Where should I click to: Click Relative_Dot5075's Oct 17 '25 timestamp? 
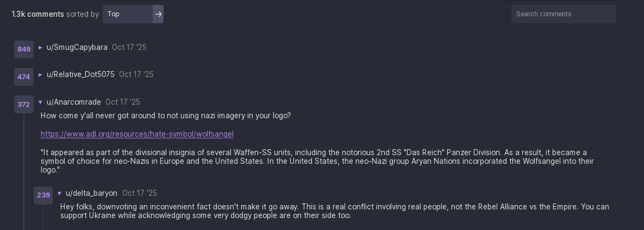click(136, 75)
